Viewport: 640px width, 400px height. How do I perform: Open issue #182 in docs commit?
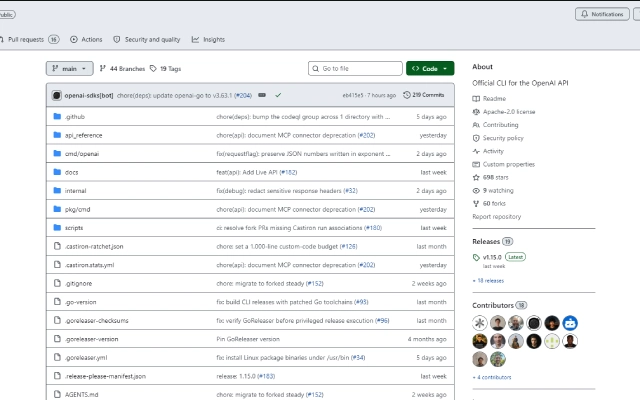point(288,172)
